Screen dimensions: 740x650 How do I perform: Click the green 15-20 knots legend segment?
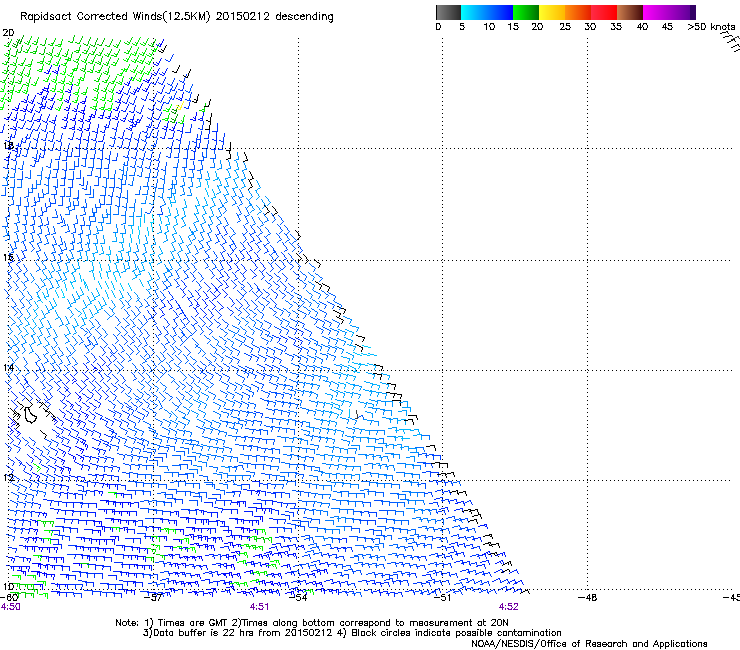coord(526,12)
